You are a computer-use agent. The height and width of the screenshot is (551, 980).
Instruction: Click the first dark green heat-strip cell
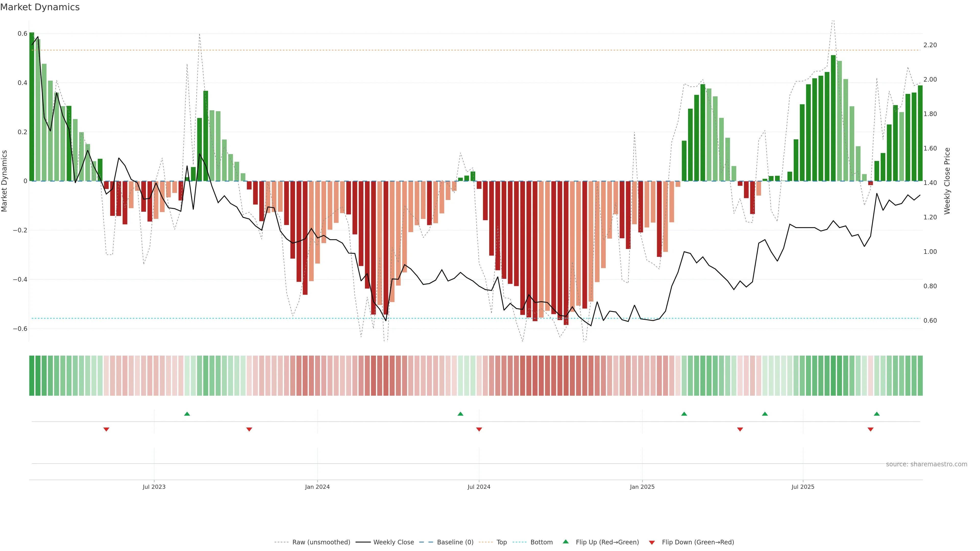coord(32,376)
